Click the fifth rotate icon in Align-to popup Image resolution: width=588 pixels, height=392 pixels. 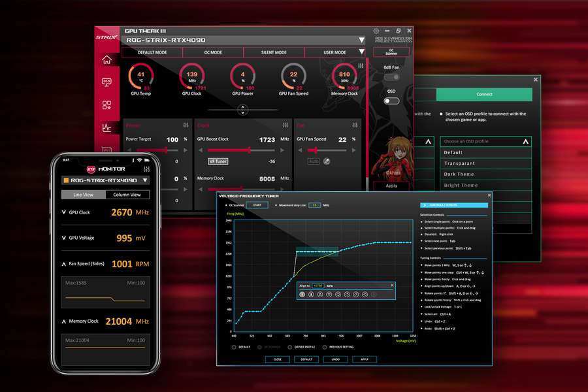338,295
